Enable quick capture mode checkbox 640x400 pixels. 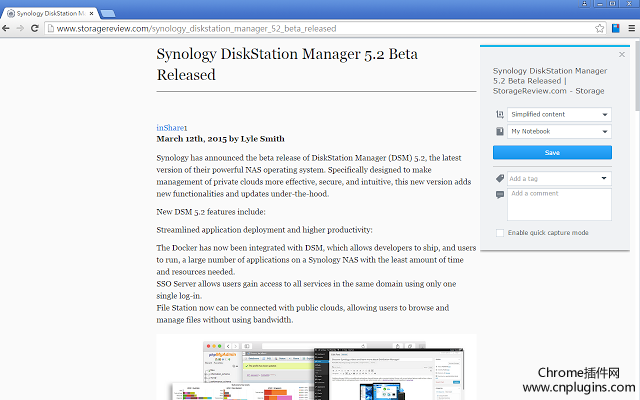500,233
